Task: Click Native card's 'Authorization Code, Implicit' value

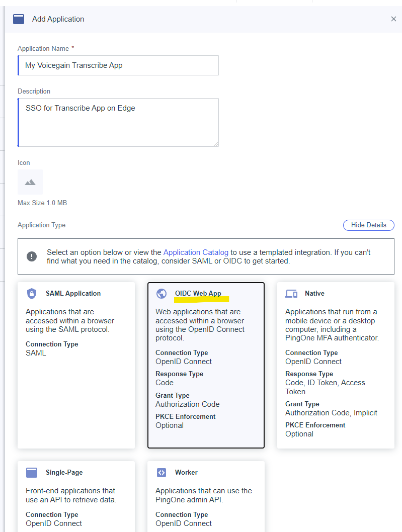Action: (x=331, y=413)
